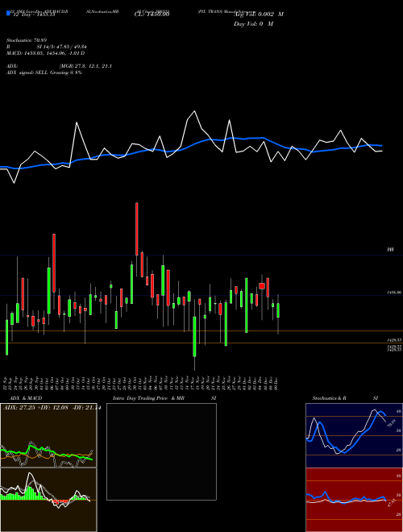Open the blue Stochastics mini chart
This screenshot has height=532, width=403.
pos(354,435)
